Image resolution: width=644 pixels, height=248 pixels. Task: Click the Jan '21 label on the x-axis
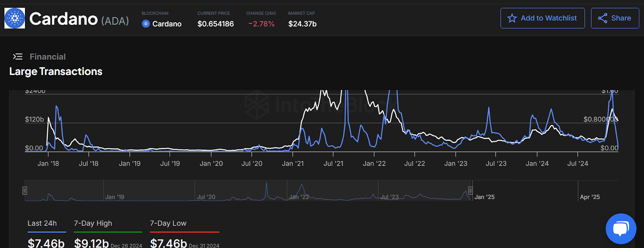(293, 163)
